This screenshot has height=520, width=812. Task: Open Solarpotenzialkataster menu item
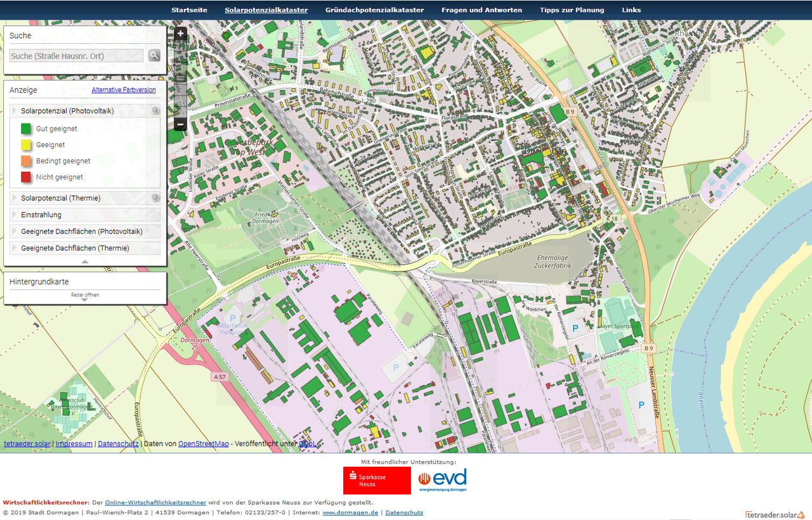[266, 10]
